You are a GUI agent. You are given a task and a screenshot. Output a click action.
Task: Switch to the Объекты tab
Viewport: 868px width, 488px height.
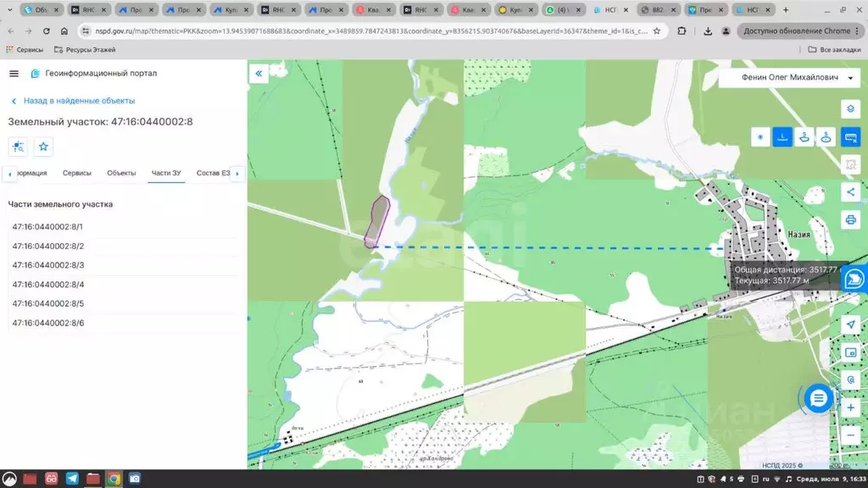(x=121, y=173)
